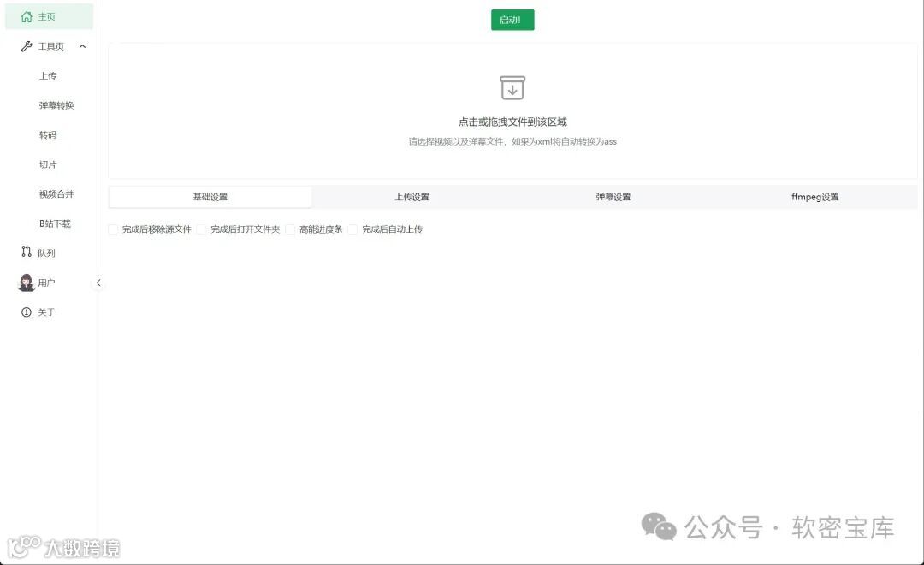
Task: Collapse the sidebar with the arrow handle
Action: (x=98, y=282)
